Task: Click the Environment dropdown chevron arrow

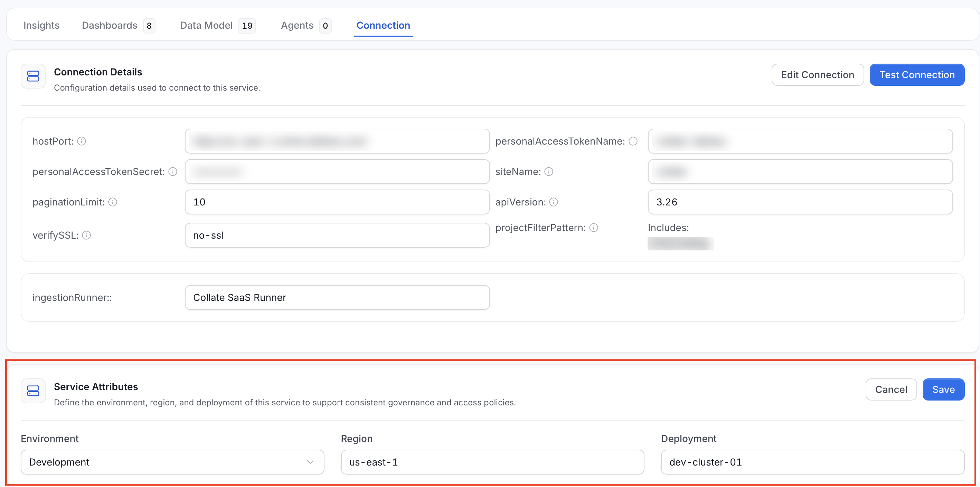Action: coord(310,462)
